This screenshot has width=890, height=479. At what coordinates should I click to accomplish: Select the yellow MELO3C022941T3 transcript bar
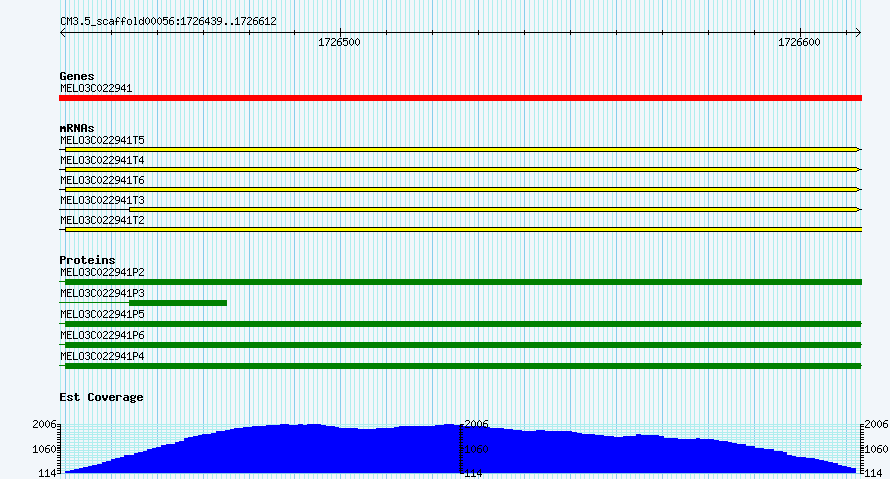coord(493,209)
